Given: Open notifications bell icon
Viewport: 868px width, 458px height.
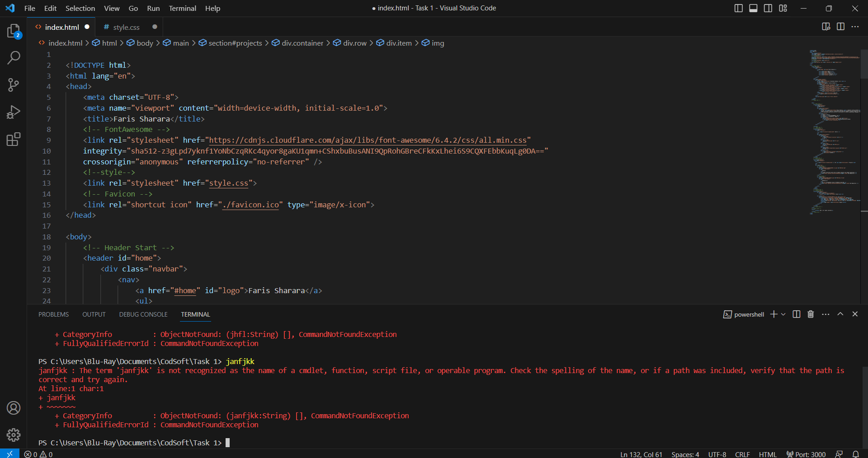Looking at the screenshot, I should pyautogui.click(x=855, y=454).
